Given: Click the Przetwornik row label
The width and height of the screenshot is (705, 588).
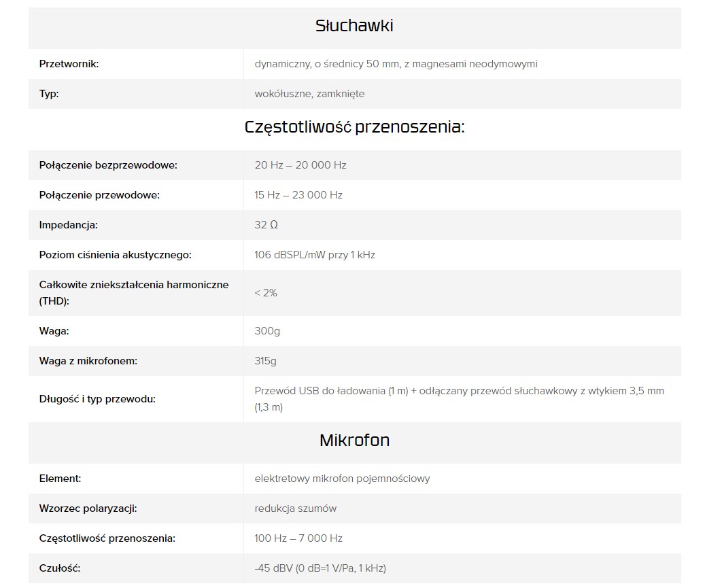Looking at the screenshot, I should tap(69, 64).
